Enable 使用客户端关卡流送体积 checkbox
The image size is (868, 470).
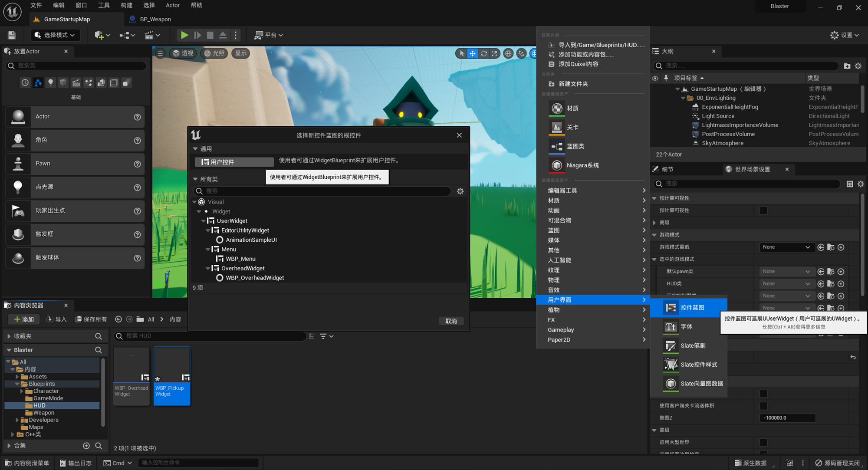click(763, 406)
